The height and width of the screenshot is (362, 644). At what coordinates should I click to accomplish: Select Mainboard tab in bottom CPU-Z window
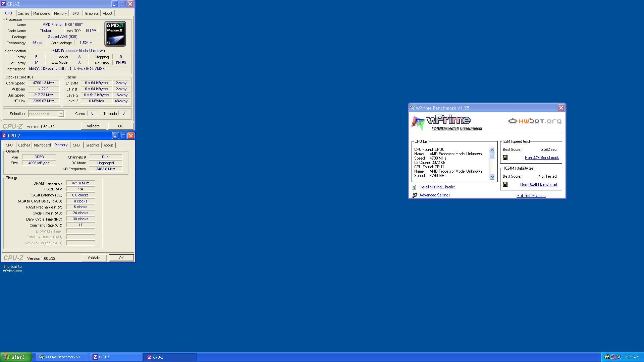tap(42, 145)
